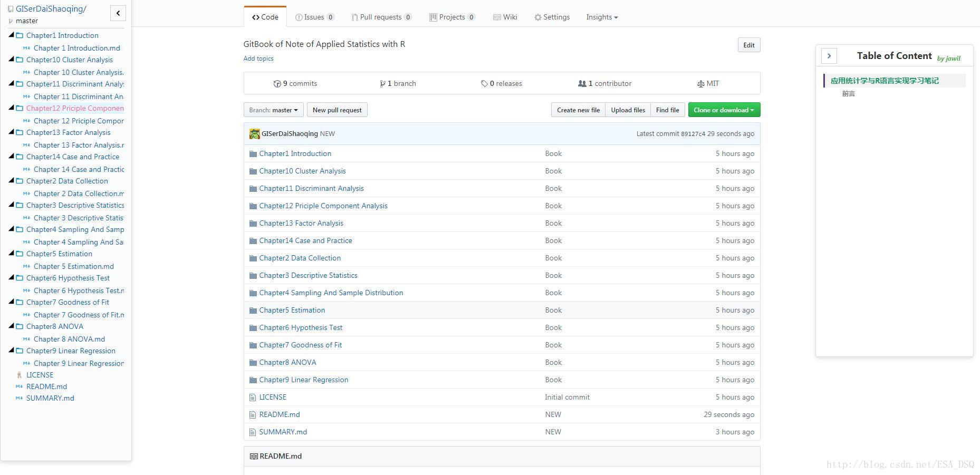Screen dimensions: 980x475
Task: Click markdown icon beside Chapter 5 Estimation.md in sidebar
Action: (x=27, y=266)
